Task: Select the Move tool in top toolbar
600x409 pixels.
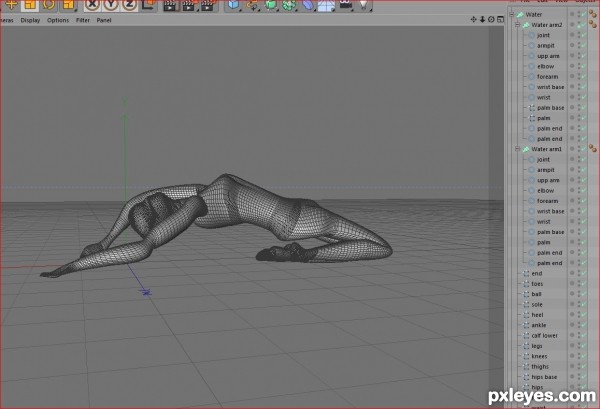Action: click(x=11, y=5)
